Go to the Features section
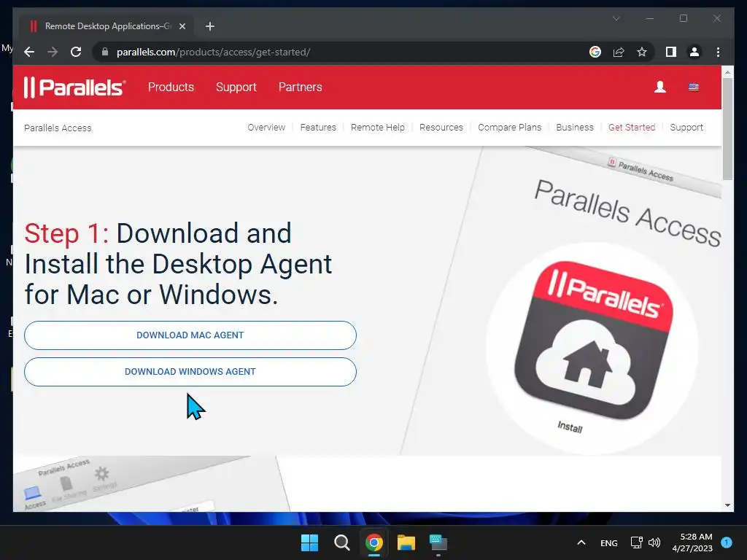This screenshot has height=560, width=747. 318,127
